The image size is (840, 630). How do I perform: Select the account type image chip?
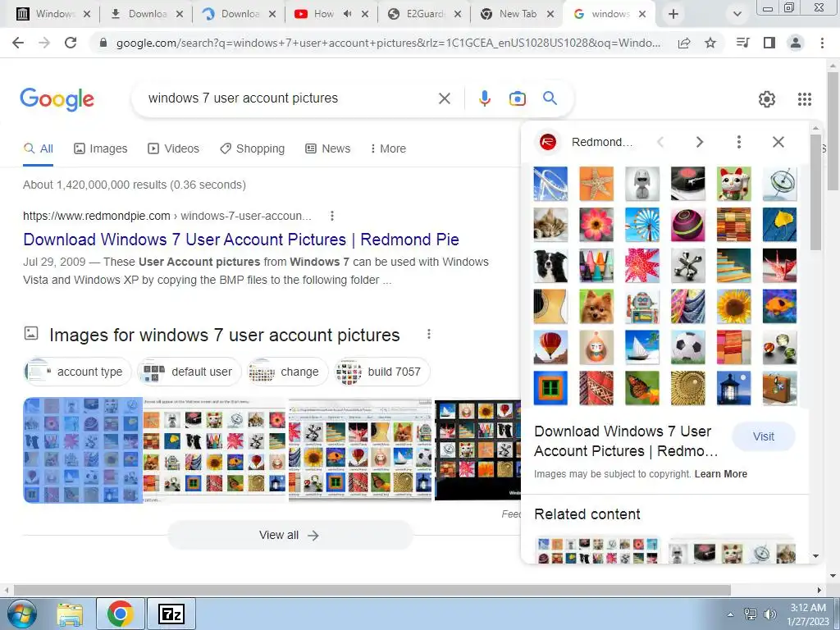click(78, 372)
